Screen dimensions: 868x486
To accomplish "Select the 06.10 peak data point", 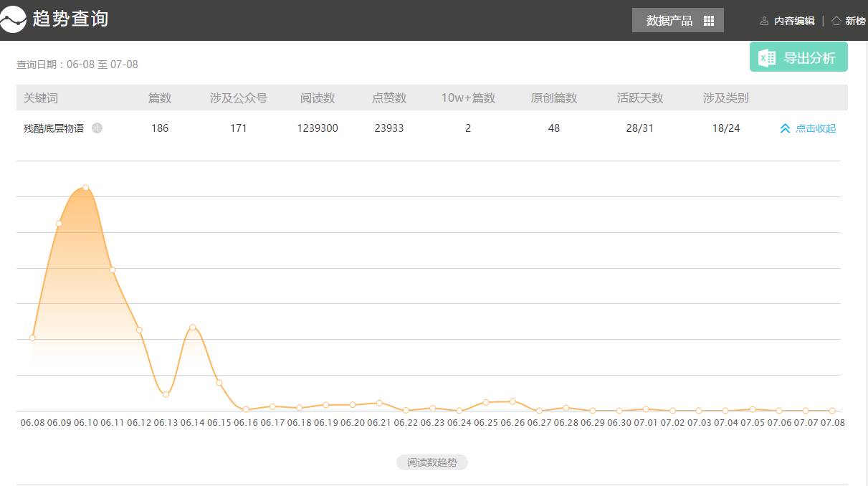I will 86,188.
